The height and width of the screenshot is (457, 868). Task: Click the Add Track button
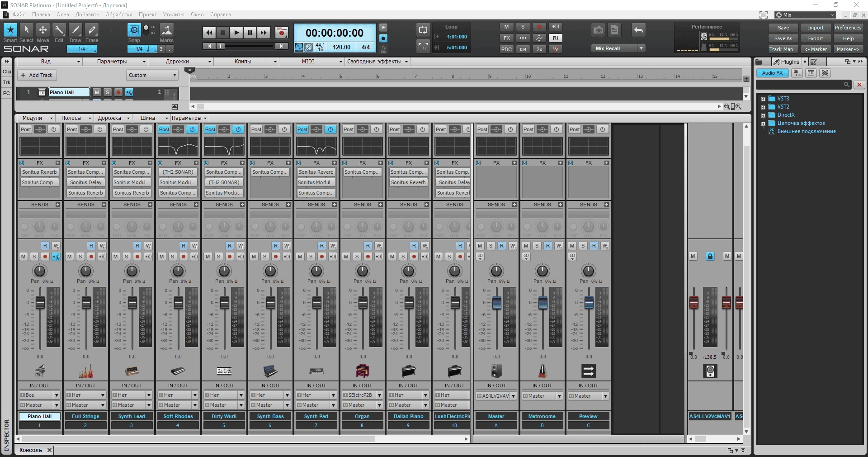point(37,75)
